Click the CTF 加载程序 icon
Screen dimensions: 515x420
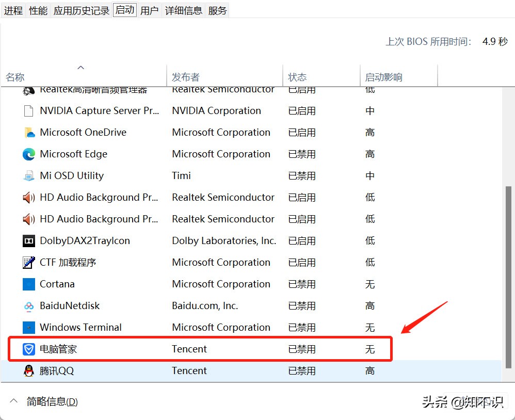(29, 262)
